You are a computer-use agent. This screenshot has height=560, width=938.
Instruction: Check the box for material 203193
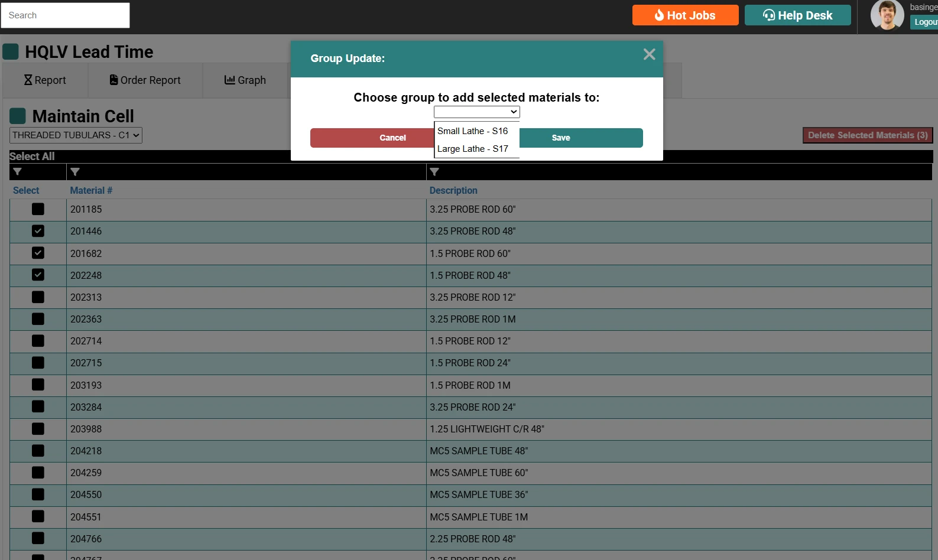click(x=38, y=385)
